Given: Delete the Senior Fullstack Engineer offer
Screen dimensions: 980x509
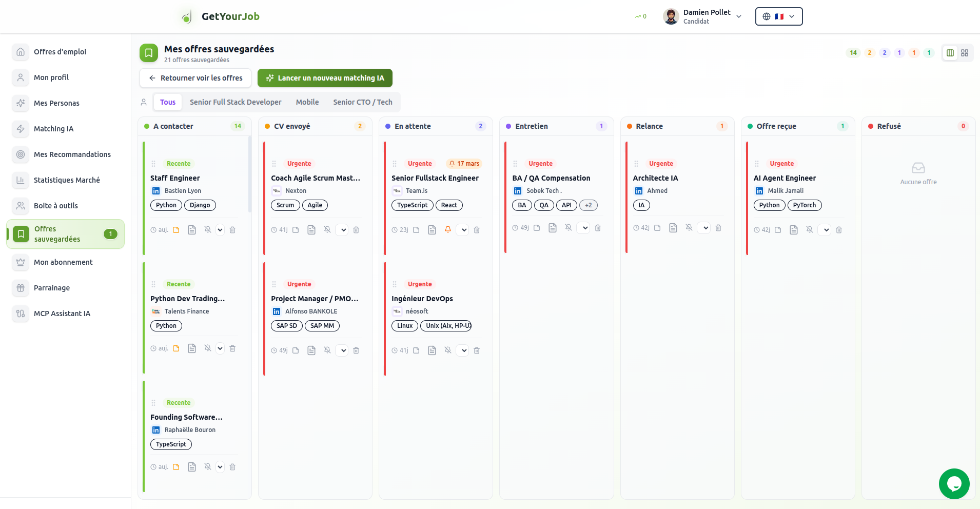Looking at the screenshot, I should pos(477,230).
